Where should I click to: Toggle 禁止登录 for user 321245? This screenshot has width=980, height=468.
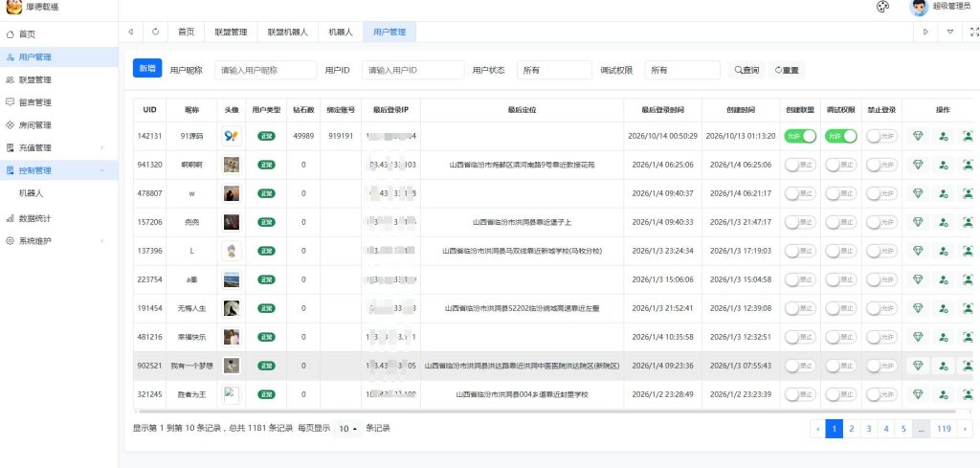click(881, 394)
